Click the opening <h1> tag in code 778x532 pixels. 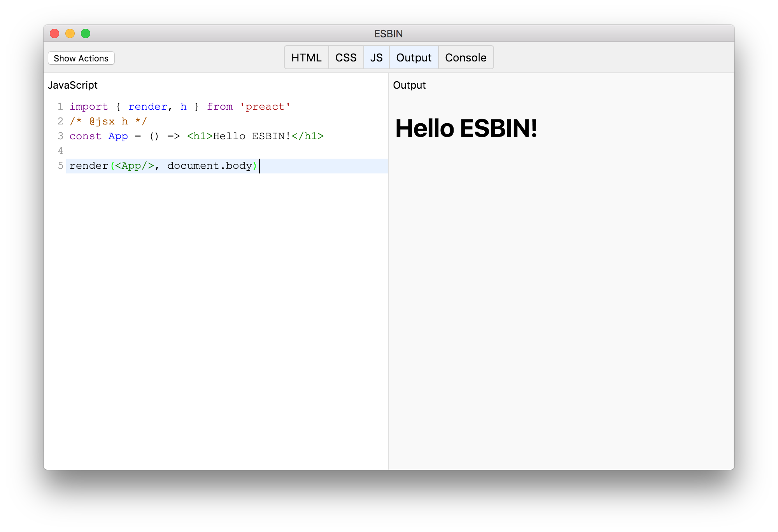click(200, 136)
